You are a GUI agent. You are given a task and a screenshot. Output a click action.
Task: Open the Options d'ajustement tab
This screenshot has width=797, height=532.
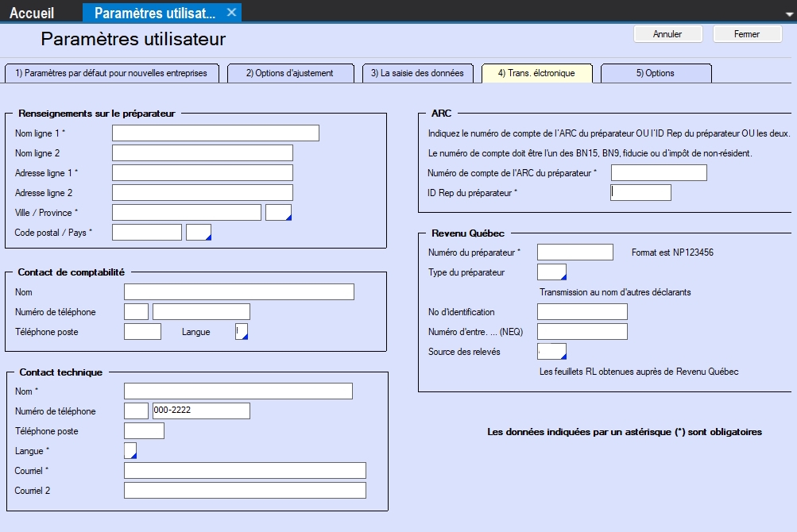289,73
